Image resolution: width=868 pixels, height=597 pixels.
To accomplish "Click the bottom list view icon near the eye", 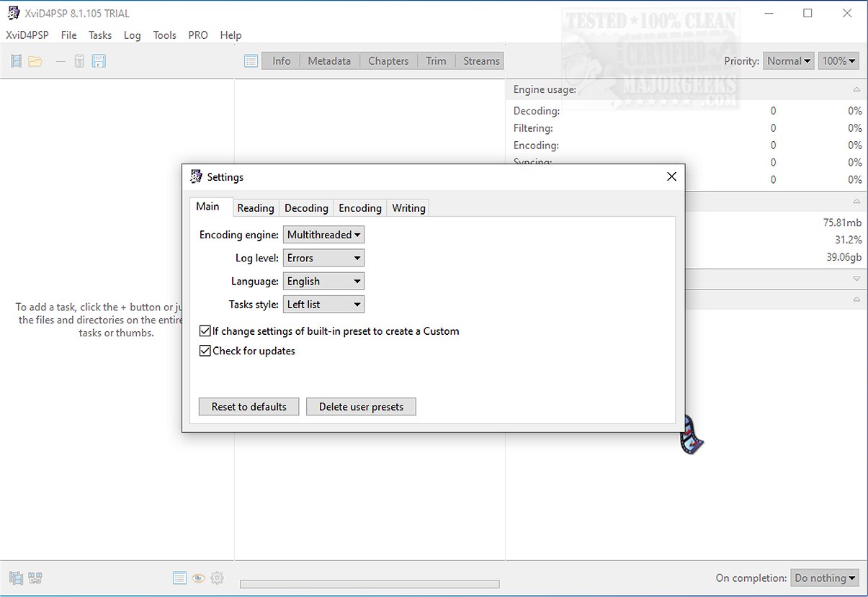I will pyautogui.click(x=180, y=578).
